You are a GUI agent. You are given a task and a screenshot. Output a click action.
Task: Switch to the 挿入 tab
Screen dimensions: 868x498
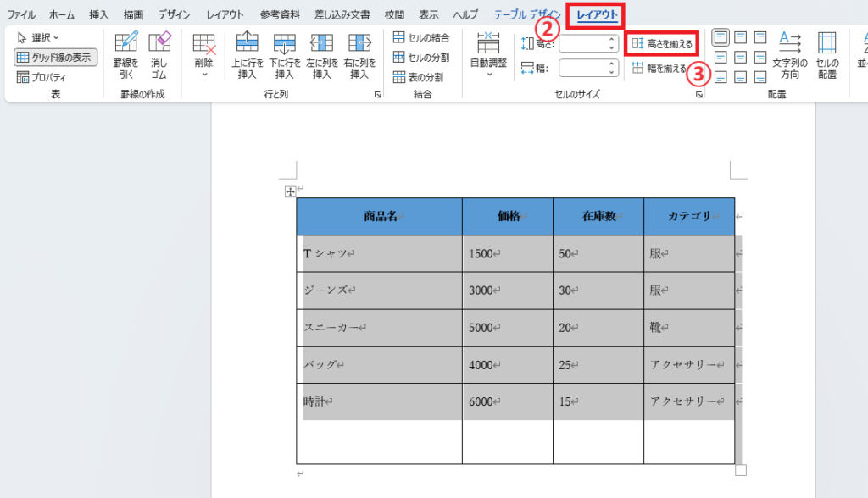point(98,15)
